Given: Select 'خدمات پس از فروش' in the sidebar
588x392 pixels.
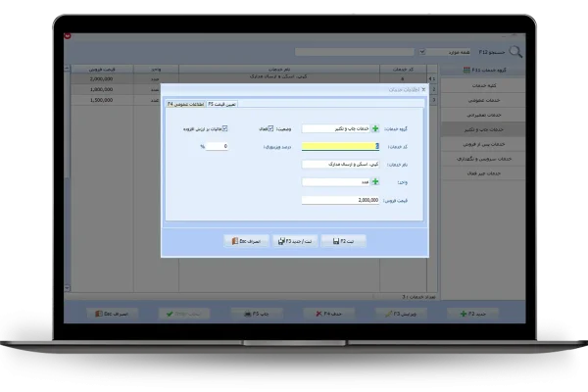Looking at the screenshot, I should (x=483, y=144).
